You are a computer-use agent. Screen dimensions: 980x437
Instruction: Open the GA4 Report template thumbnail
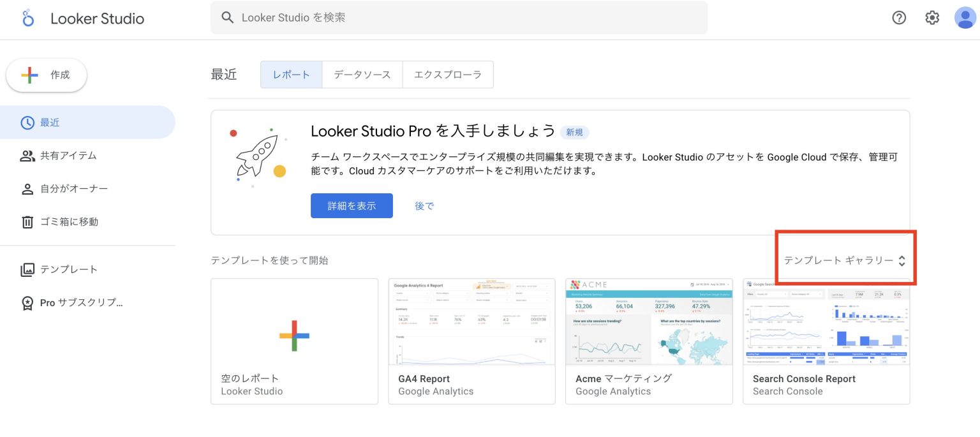(471, 322)
